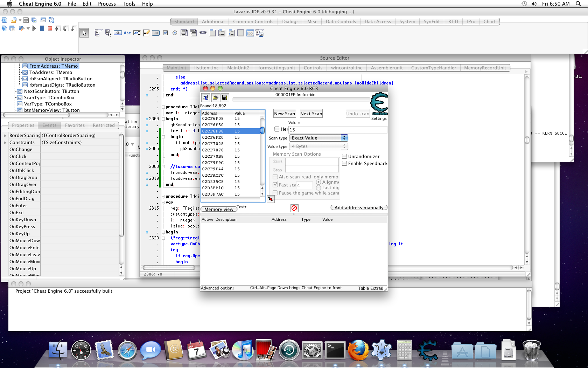588x368 pixels.
Task: Click the Lazarus Run (play) icon
Action: [x=34, y=28]
